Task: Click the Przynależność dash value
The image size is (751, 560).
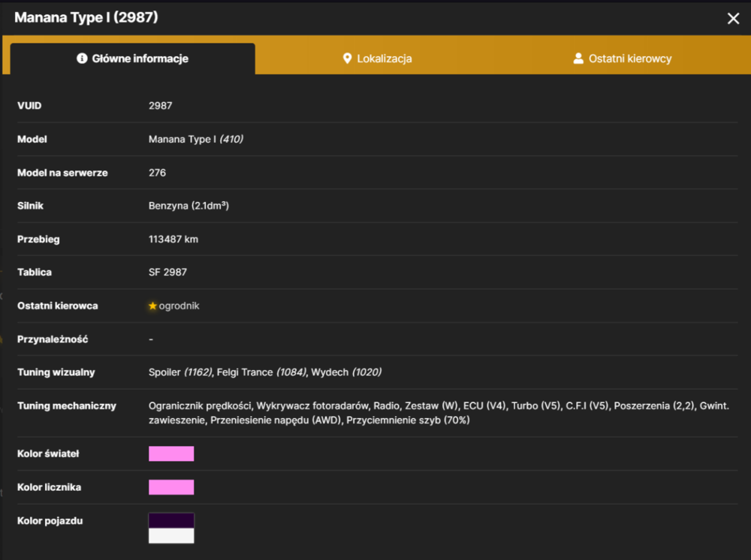Action: [151, 339]
